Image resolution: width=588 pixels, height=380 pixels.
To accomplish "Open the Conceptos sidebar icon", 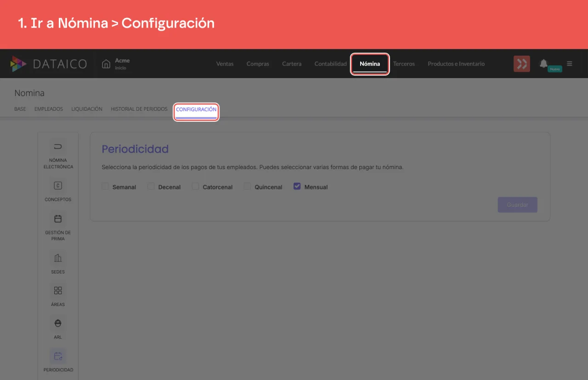I will click(x=58, y=186).
